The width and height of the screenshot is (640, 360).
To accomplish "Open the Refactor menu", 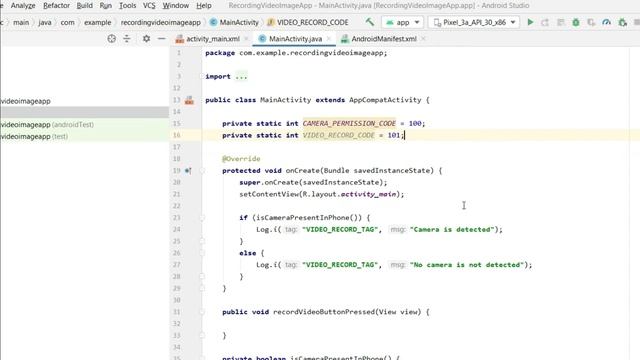I will 56,6.
